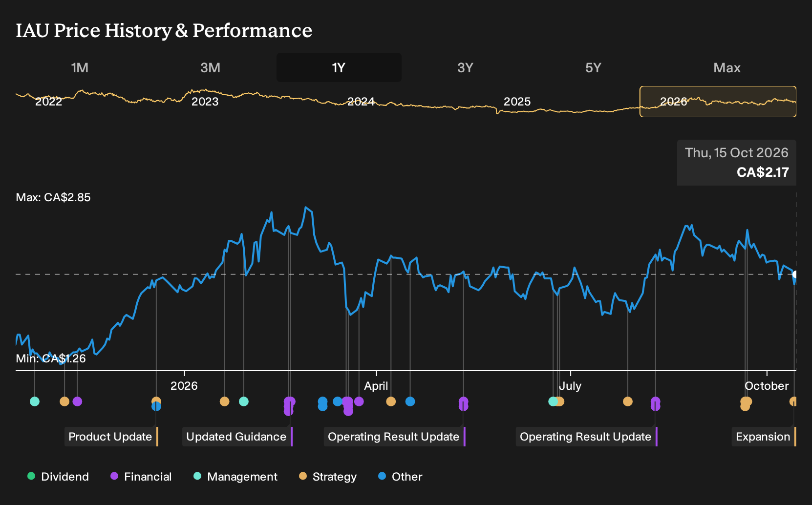Switch to the 3M time range
812x505 pixels.
click(210, 67)
